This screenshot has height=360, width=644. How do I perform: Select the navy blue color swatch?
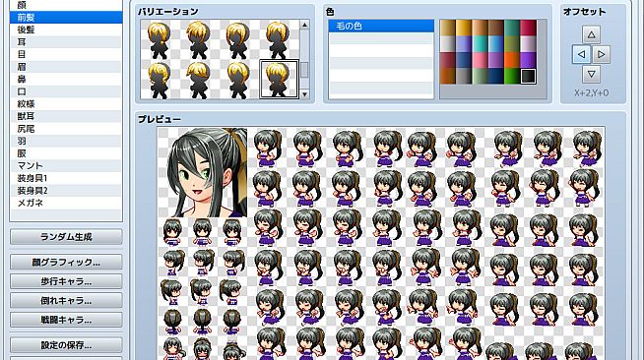496,77
